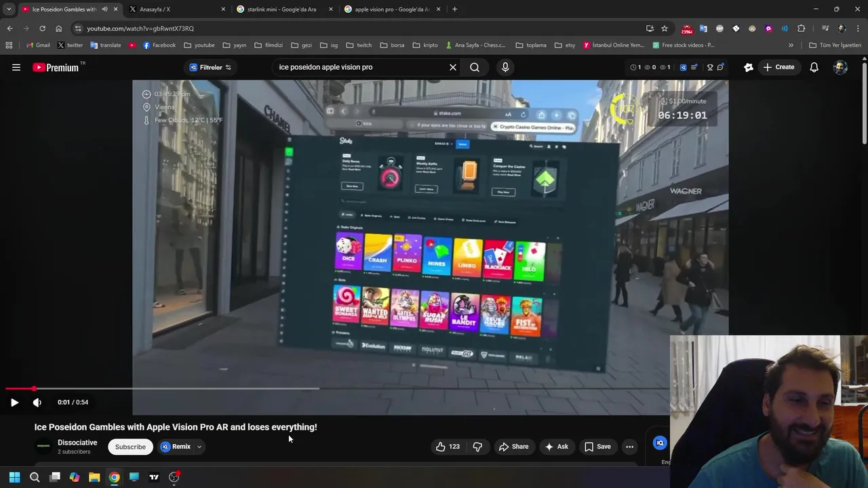Mute the playing YouTube tab audio icon
The image size is (868, 488).
[x=104, y=9]
